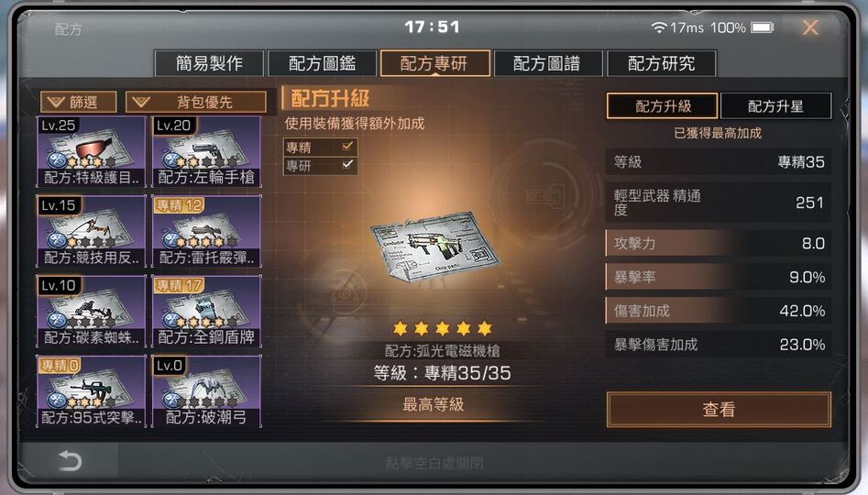Viewport: 868px width, 495px height.
Task: Open the 全鋼盾牌 shield recipe
Action: click(x=206, y=311)
